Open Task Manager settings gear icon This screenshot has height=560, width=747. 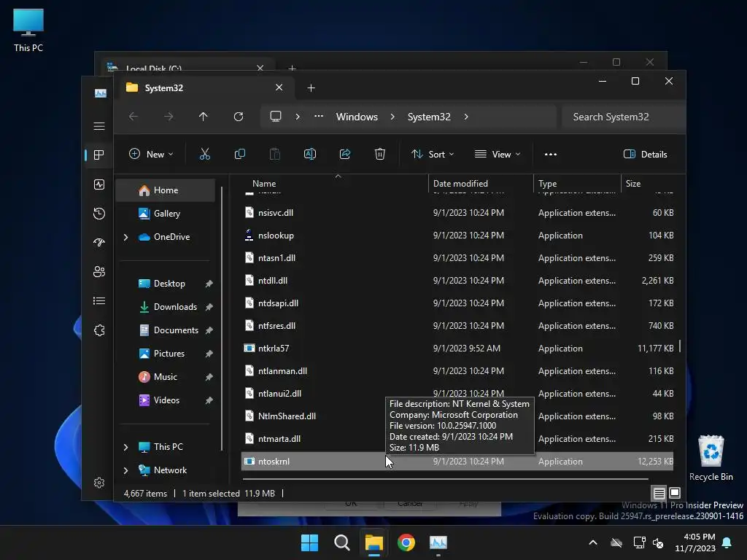point(99,483)
